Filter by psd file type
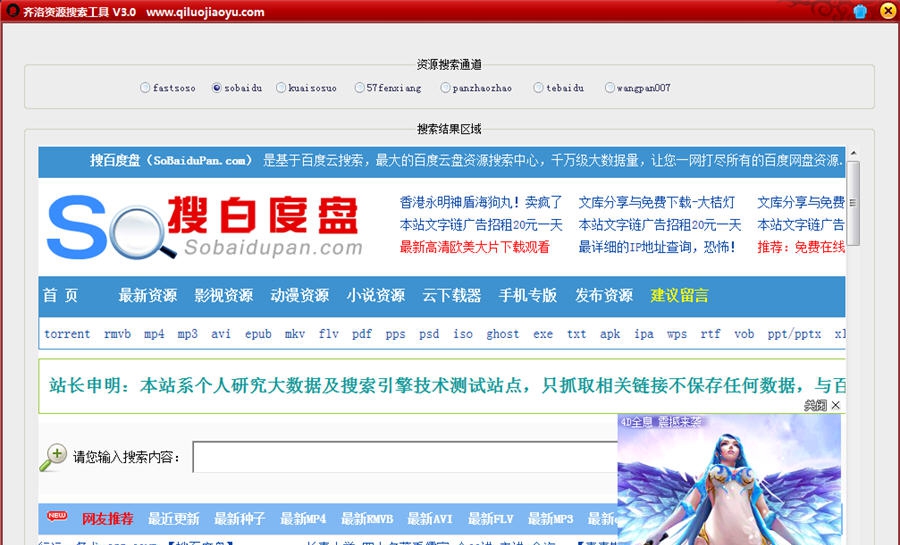Viewport: 900px width, 545px height. pyautogui.click(x=429, y=334)
